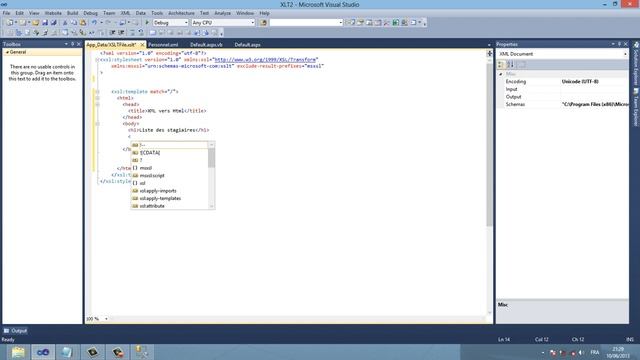
Task: Open the Analyze menu
Action: (x=222, y=13)
